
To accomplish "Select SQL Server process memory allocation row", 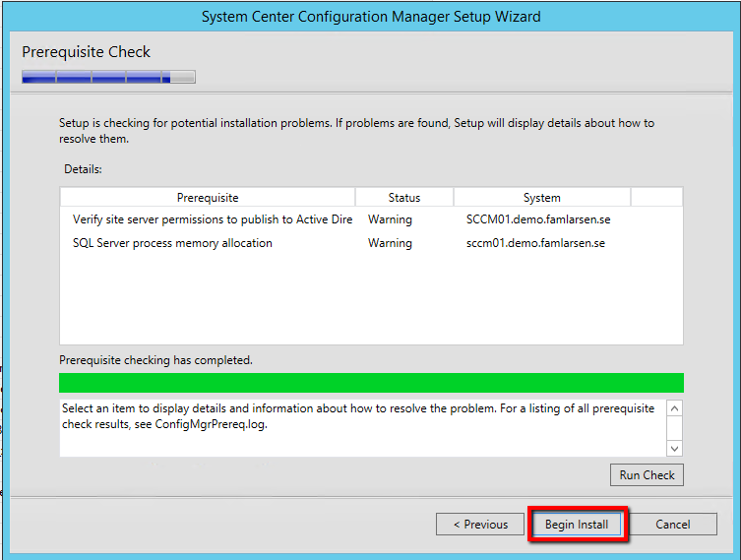I will coord(172,243).
